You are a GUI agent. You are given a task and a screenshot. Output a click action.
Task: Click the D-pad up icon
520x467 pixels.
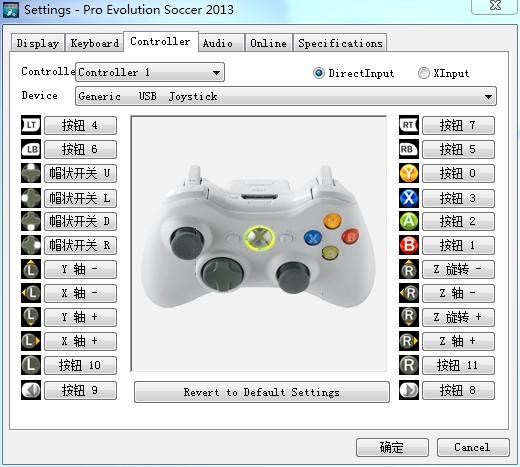pyautogui.click(x=31, y=173)
